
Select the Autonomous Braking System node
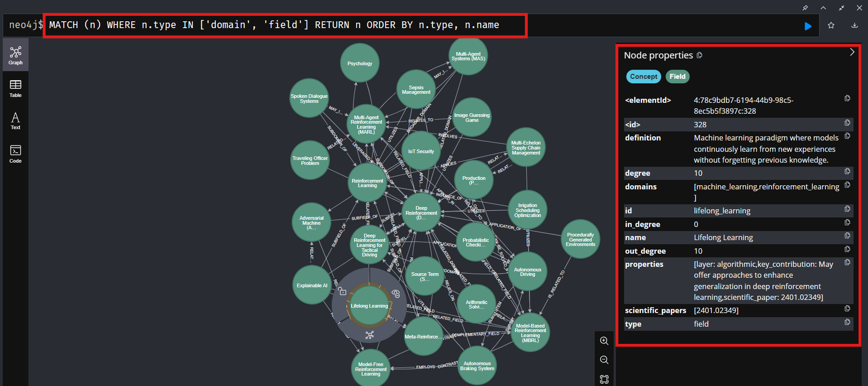[477, 366]
